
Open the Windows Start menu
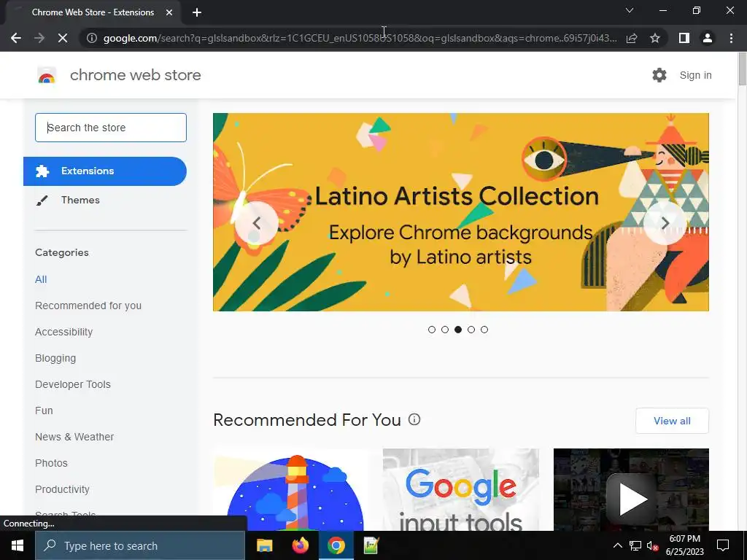click(18, 545)
